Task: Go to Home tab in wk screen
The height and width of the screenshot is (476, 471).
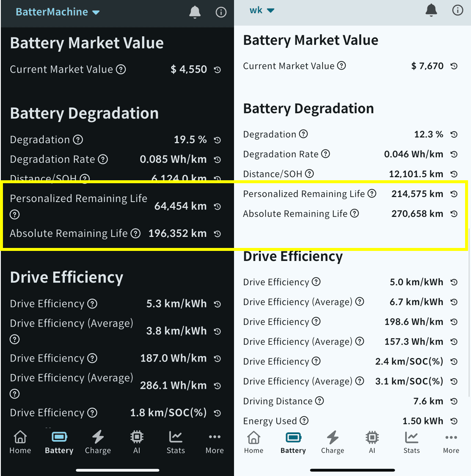Action: click(x=253, y=442)
